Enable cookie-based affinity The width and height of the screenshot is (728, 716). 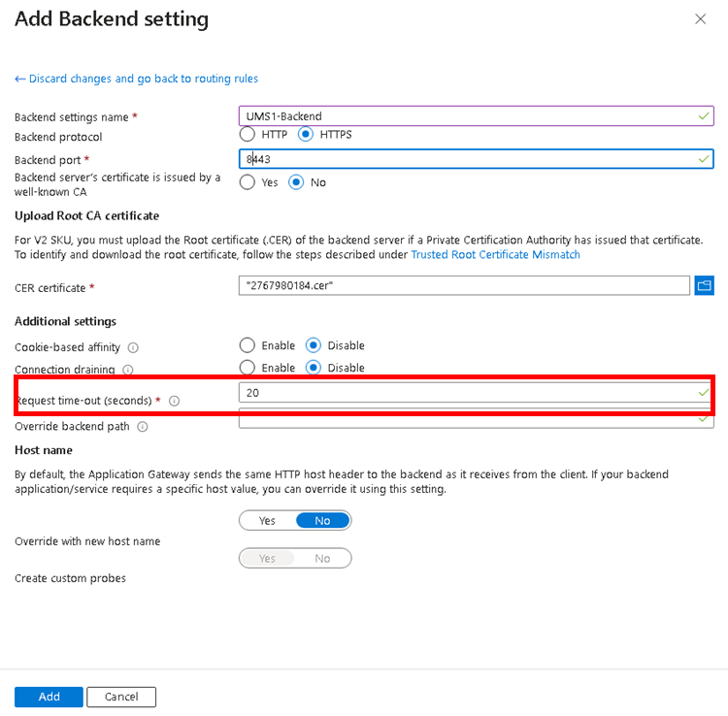248,345
